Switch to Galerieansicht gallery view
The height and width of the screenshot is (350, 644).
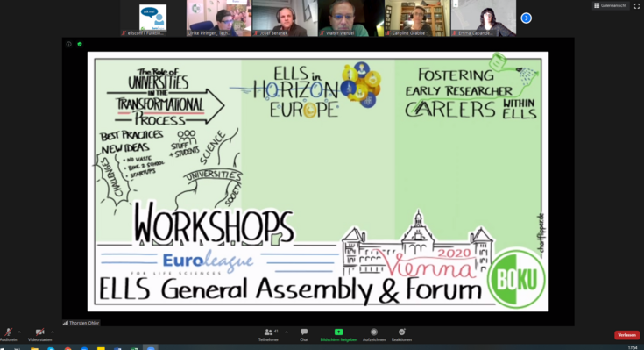611,5
